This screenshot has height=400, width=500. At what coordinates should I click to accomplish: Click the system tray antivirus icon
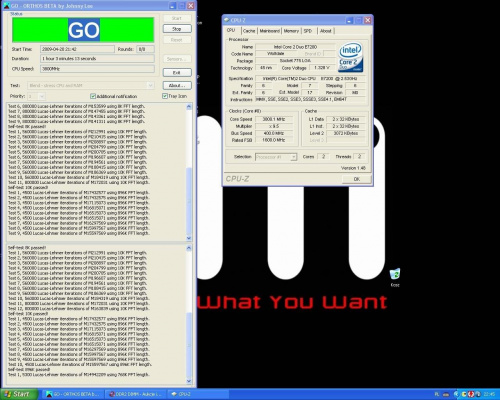[x=471, y=394]
